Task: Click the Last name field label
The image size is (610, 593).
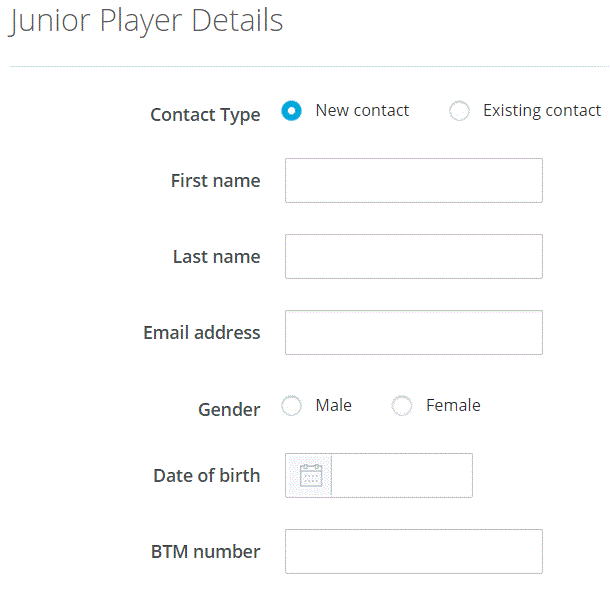Action: coord(216,257)
